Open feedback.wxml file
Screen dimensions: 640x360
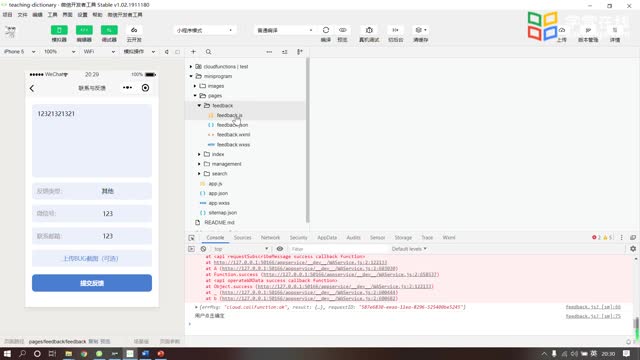pos(233,135)
